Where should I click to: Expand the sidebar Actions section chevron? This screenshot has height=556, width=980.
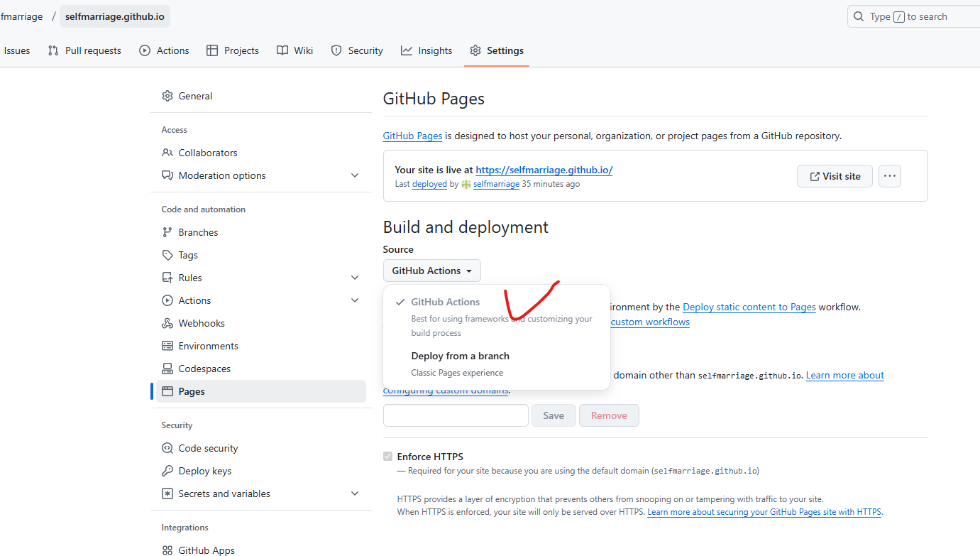tap(355, 300)
